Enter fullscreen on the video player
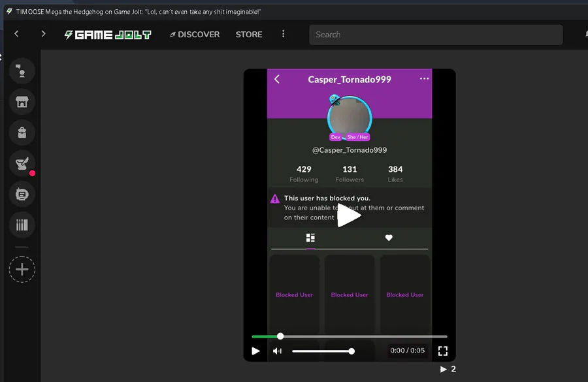 pyautogui.click(x=443, y=351)
